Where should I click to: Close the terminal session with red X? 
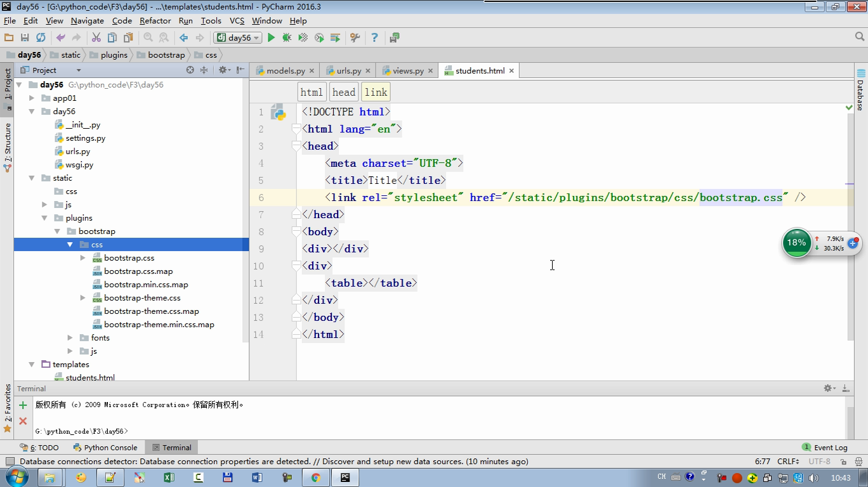[23, 420]
